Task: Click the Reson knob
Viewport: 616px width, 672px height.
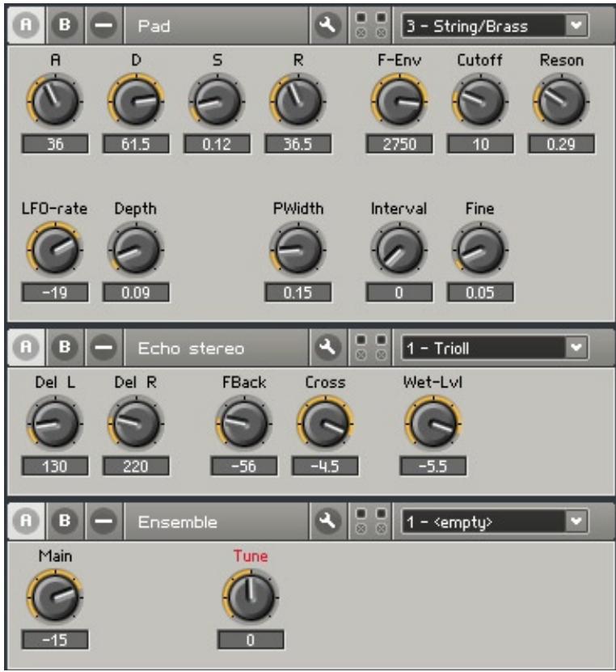Action: 561,101
